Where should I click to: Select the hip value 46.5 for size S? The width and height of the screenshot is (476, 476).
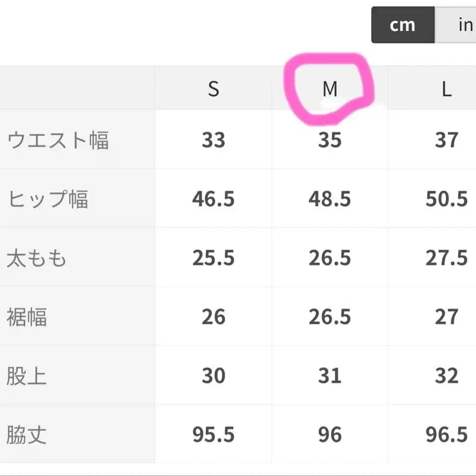(214, 198)
